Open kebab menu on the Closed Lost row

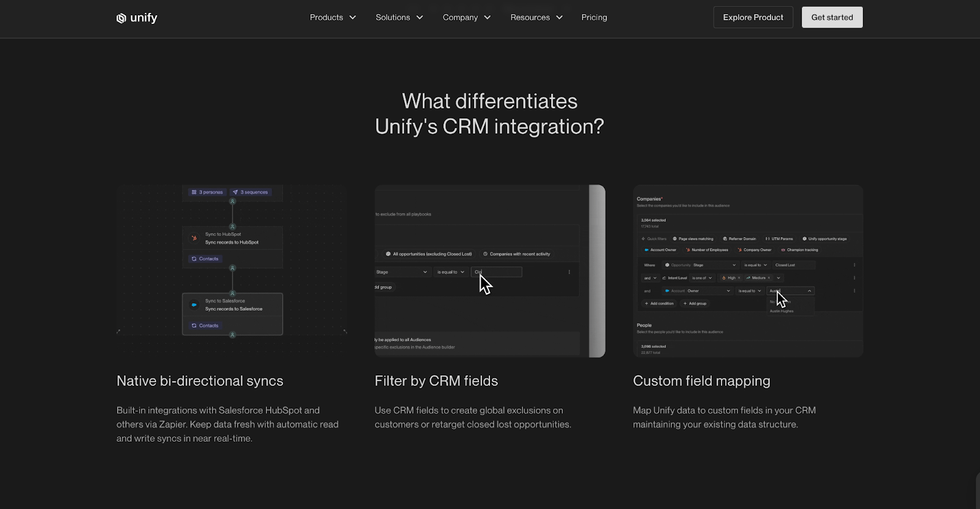tap(854, 265)
